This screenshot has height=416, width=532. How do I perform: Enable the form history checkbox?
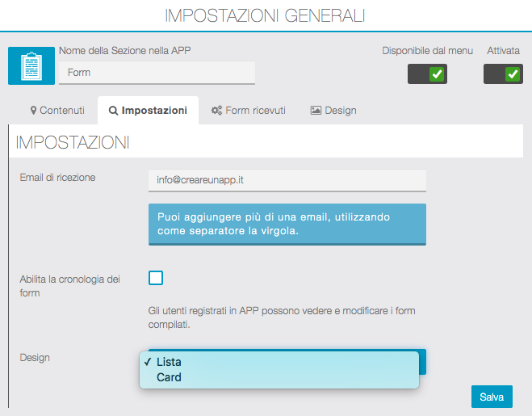(x=156, y=278)
